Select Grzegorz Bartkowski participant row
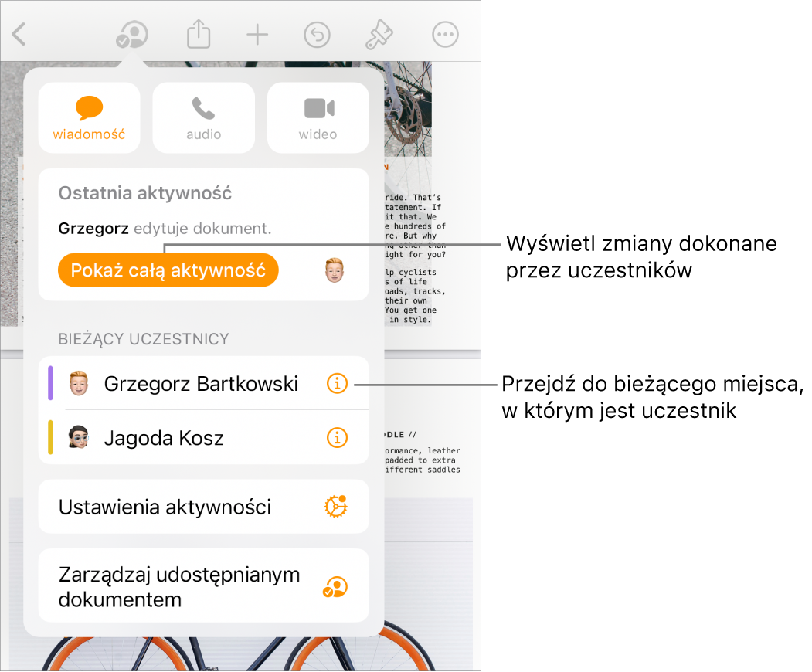812x672 pixels. click(203, 384)
